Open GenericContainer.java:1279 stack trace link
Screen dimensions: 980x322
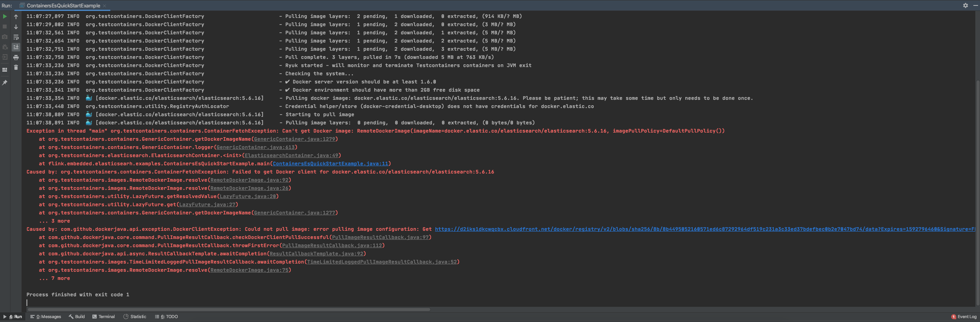click(295, 139)
